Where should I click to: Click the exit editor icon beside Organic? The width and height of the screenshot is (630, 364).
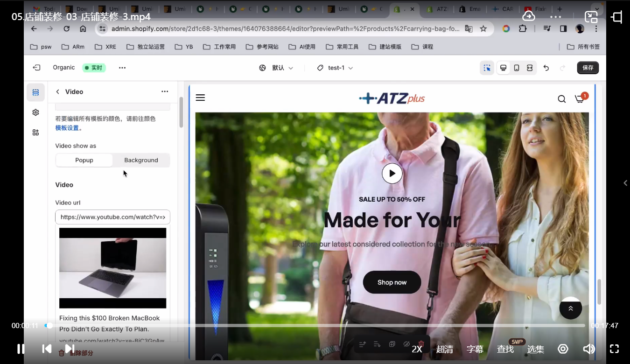pos(36,68)
